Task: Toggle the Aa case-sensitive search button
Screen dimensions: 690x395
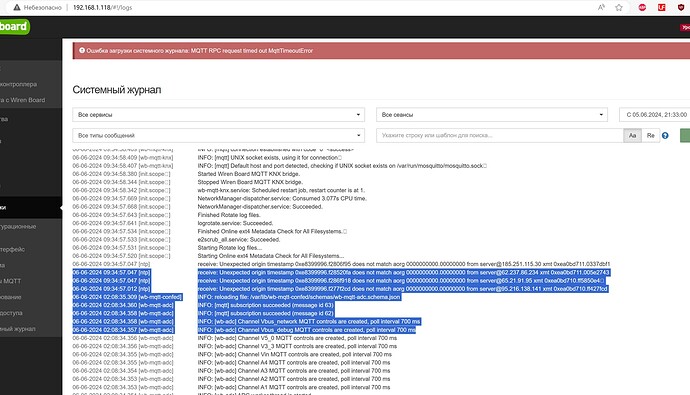Action: tap(632, 135)
